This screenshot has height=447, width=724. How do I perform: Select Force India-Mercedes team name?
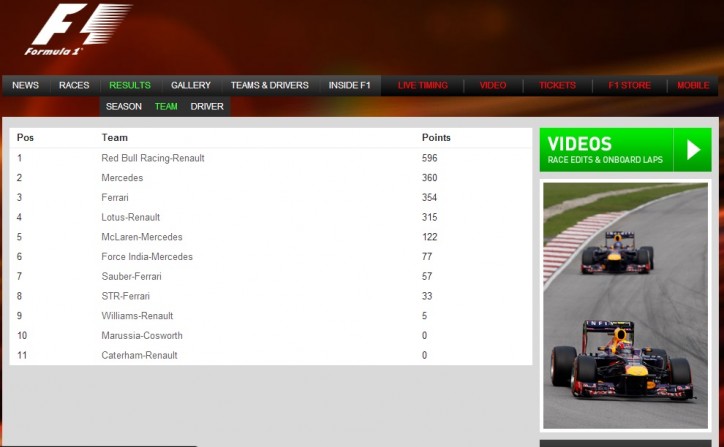click(147, 257)
